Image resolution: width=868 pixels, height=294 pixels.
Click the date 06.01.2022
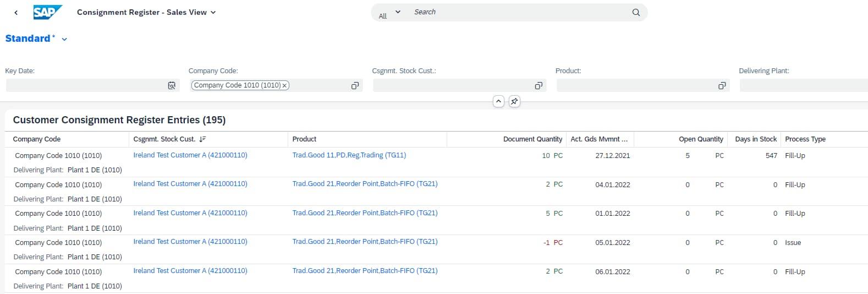(x=613, y=272)
